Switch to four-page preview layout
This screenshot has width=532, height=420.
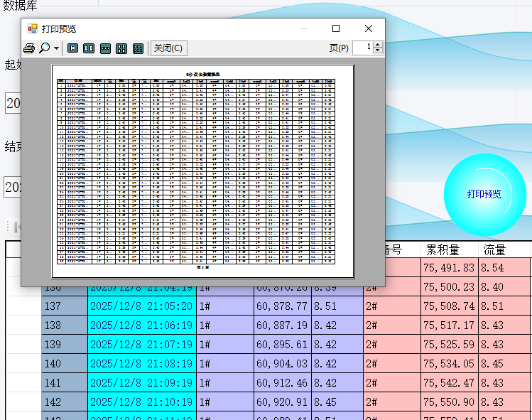(x=121, y=48)
